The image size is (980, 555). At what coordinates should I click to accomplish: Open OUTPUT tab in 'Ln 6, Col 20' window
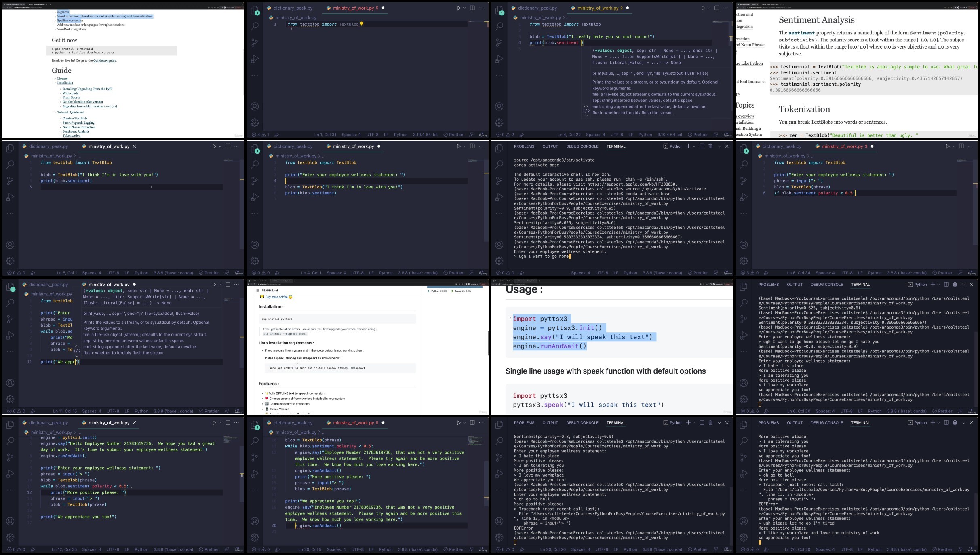click(795, 285)
